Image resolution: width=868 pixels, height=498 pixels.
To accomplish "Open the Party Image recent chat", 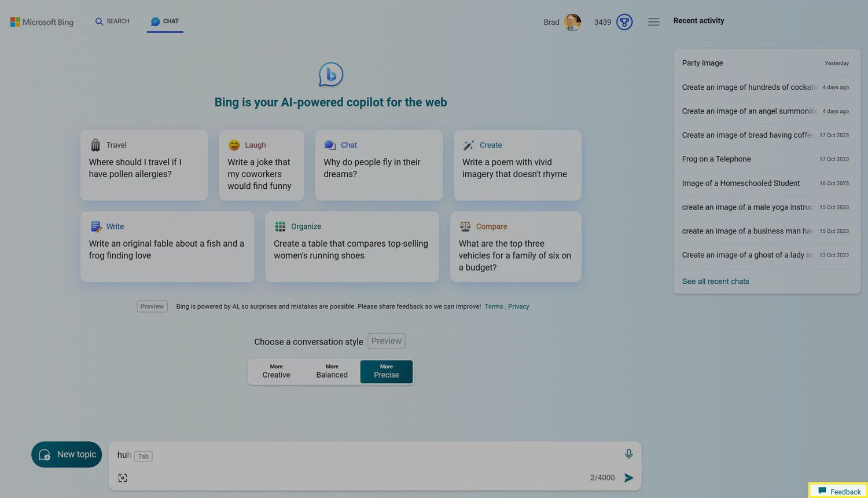I will point(703,63).
